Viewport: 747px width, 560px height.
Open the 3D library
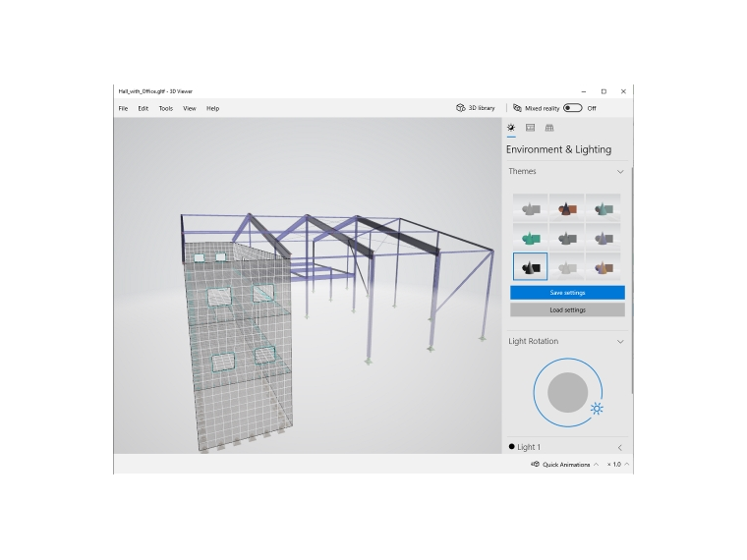(476, 108)
